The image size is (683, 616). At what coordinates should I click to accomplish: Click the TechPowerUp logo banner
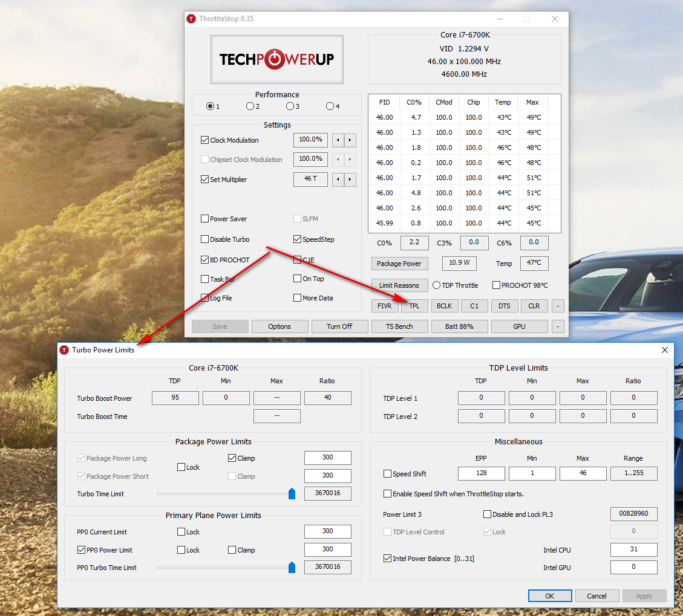(x=276, y=59)
